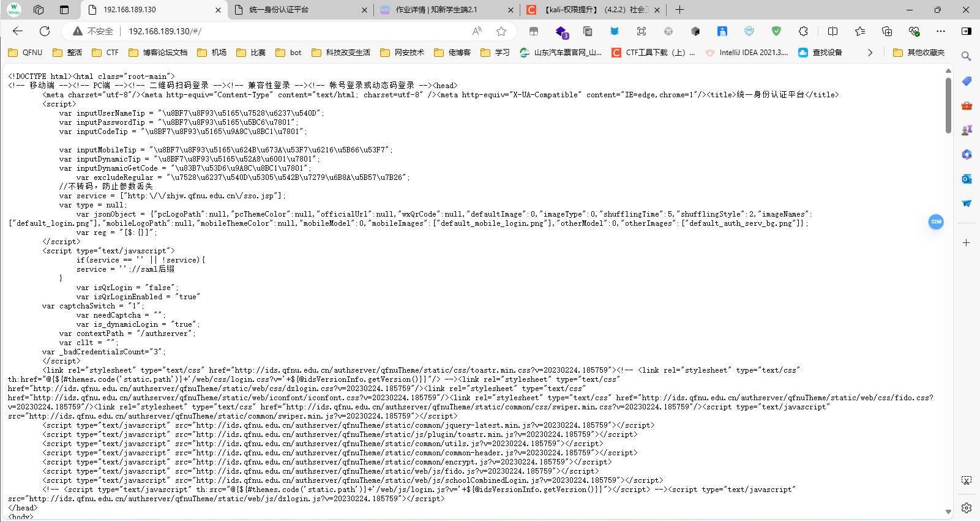
Task: Open the Collections icon in toolbar
Action: coord(887,31)
